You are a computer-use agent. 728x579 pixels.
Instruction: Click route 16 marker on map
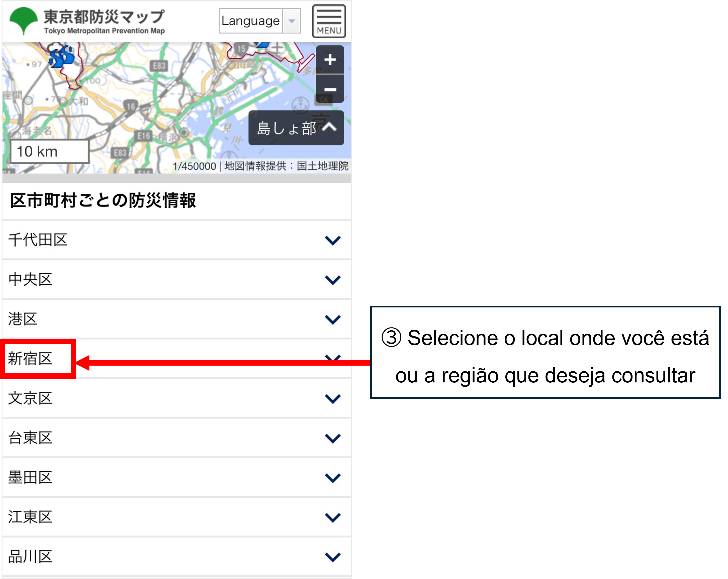pyautogui.click(x=131, y=106)
